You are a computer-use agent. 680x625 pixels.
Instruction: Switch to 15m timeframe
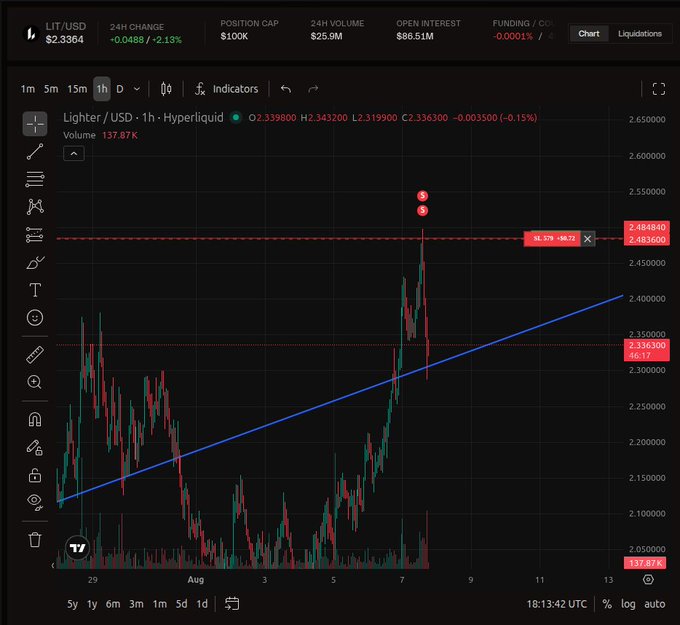point(77,89)
